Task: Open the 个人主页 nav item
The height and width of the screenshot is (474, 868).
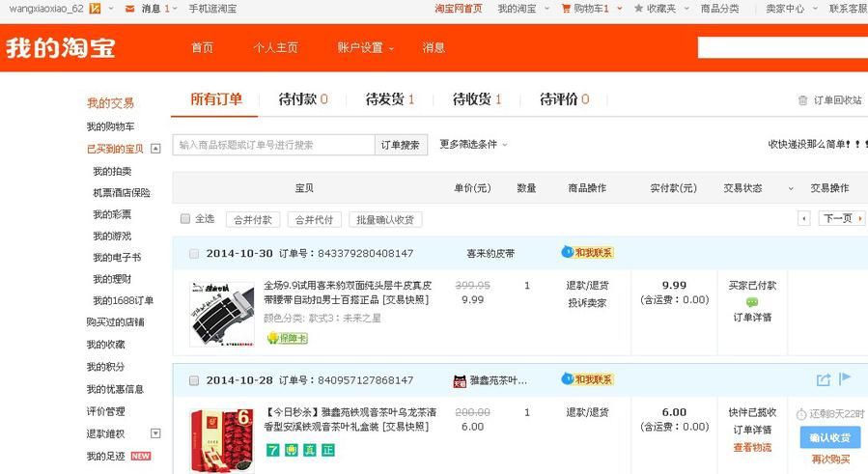Action: [276, 48]
